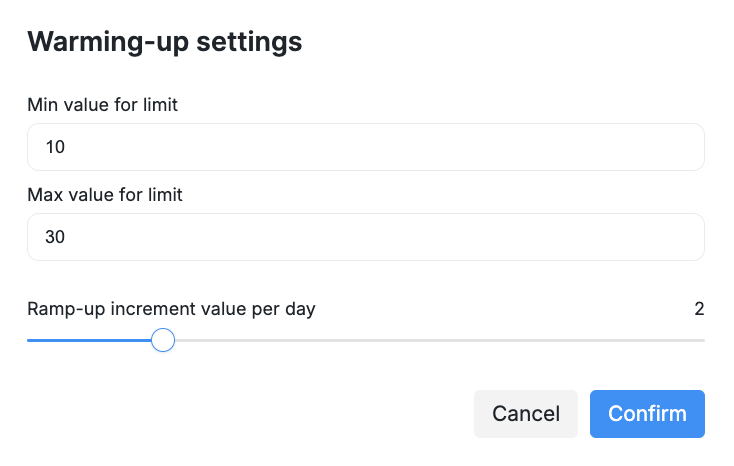Image resolution: width=734 pixels, height=466 pixels.
Task: Click the "Warming-up settings" dialog title
Action: tap(165, 42)
